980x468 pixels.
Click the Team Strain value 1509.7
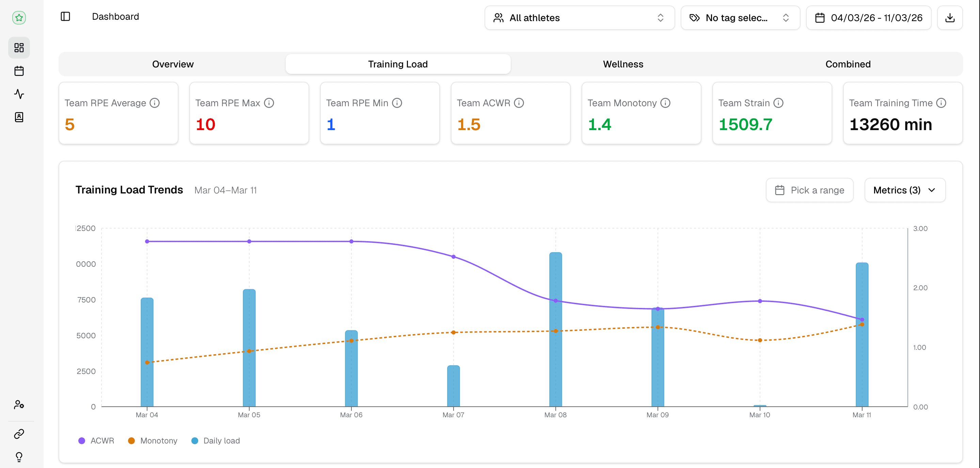coord(746,125)
